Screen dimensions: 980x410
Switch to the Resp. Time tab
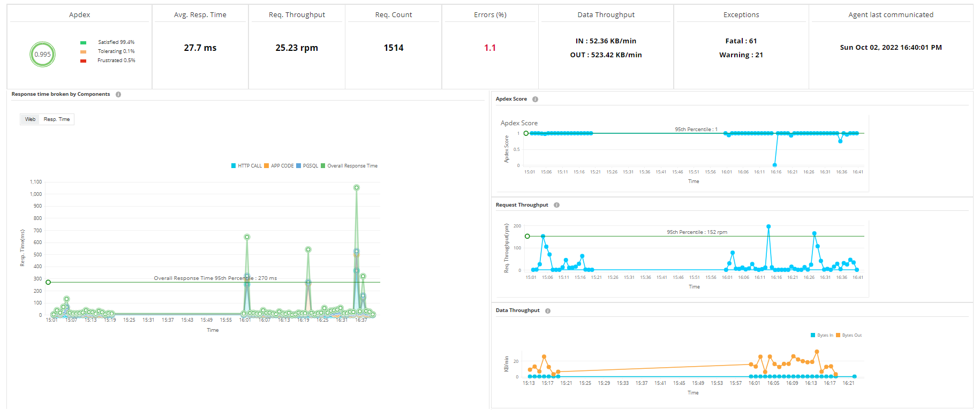click(57, 119)
